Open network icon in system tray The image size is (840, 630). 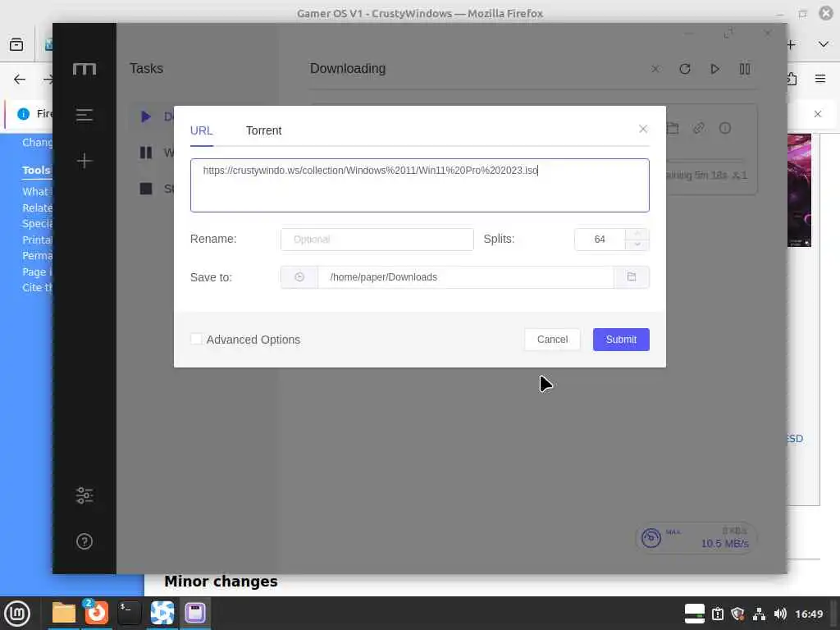[759, 614]
